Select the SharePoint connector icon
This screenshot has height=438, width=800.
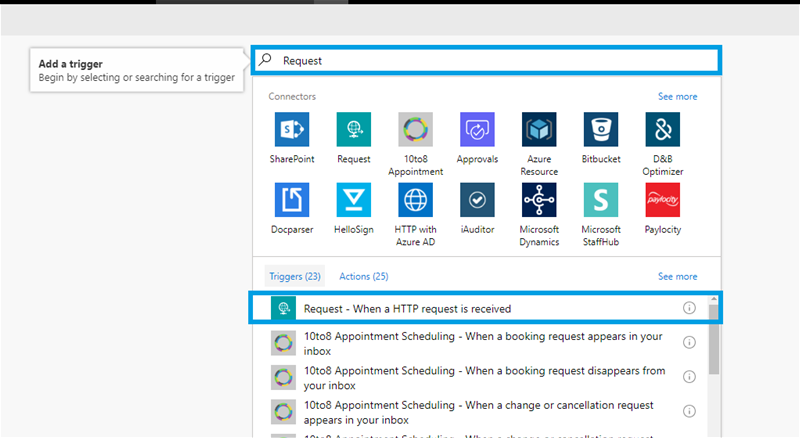coord(292,130)
